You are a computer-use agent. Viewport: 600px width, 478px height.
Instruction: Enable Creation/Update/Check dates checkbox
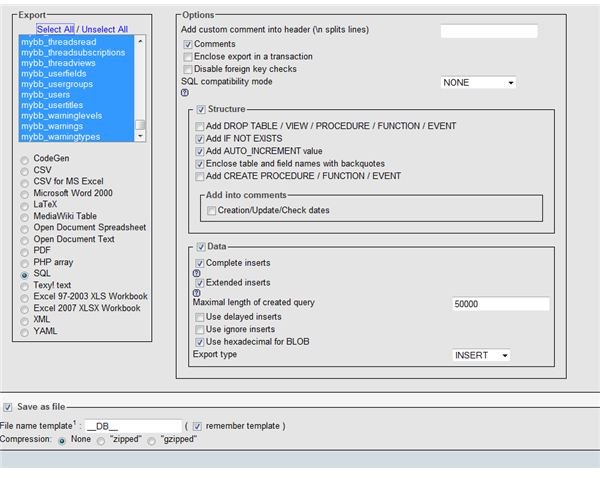pyautogui.click(x=211, y=211)
